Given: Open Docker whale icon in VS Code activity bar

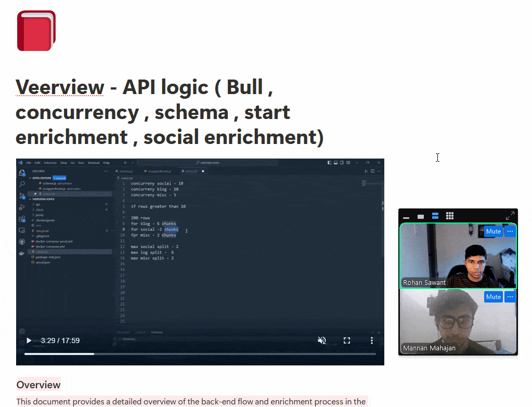Looking at the screenshot, I should [x=22, y=253].
